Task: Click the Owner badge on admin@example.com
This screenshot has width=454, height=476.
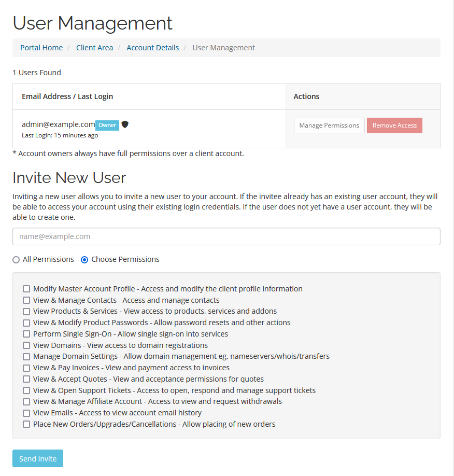Action: pyautogui.click(x=107, y=124)
